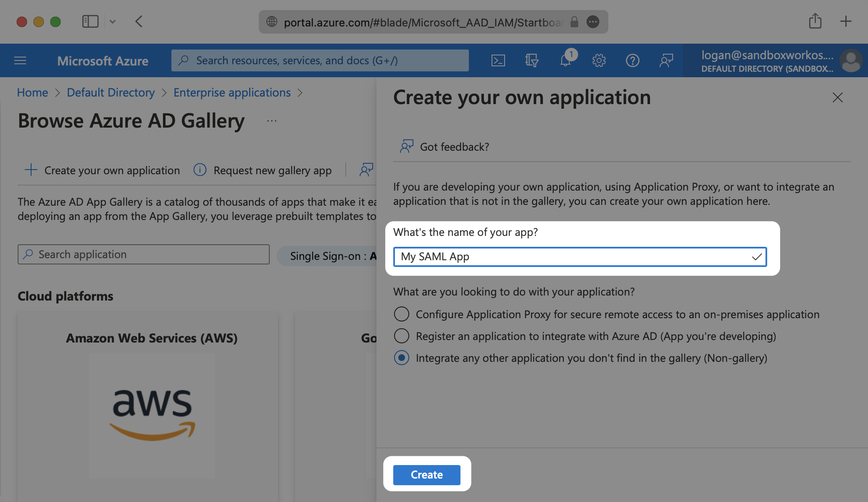Open the portal settings gear

[x=599, y=60]
